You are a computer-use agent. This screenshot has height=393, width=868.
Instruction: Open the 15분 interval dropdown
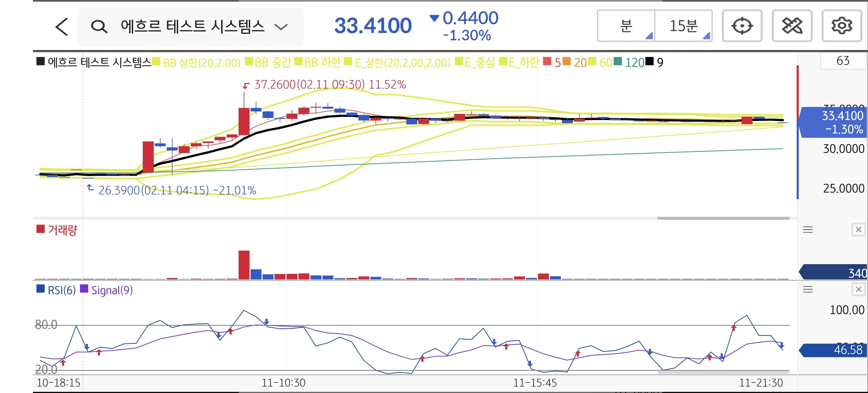tap(683, 26)
